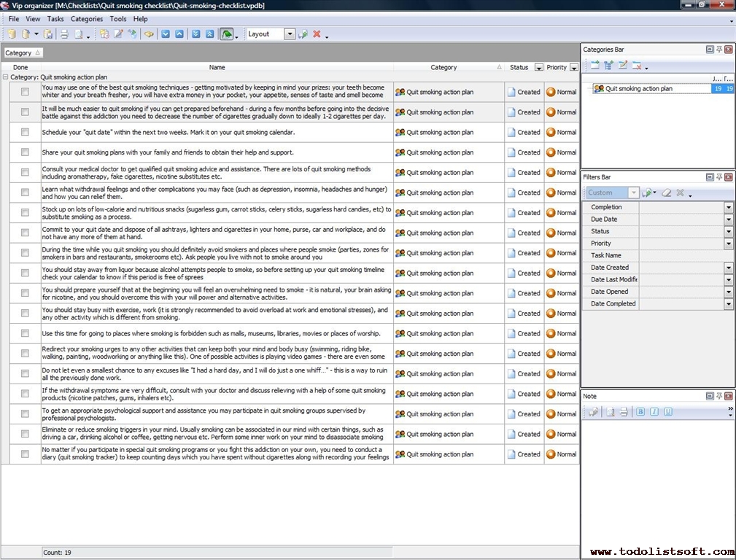Pin the Categories Bar panel

pos(718,50)
